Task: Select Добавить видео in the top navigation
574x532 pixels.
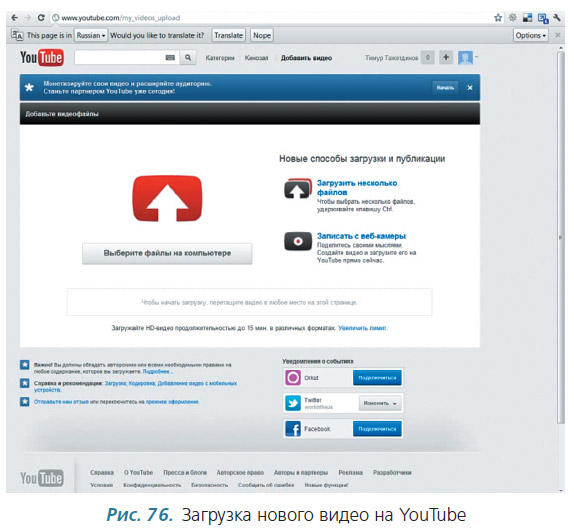Action: (x=306, y=58)
